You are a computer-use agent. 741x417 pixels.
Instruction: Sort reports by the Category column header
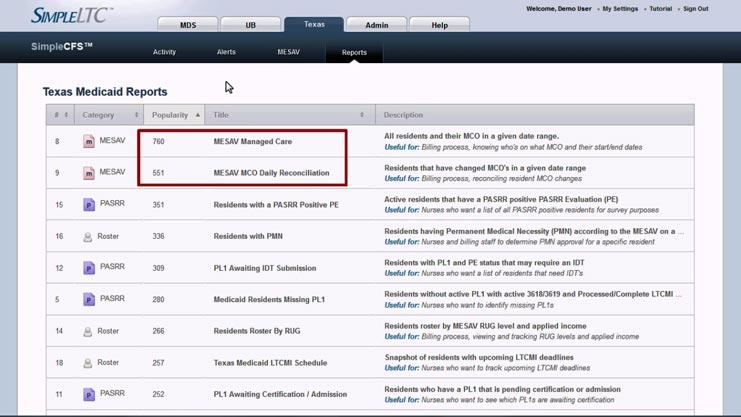[x=108, y=115]
